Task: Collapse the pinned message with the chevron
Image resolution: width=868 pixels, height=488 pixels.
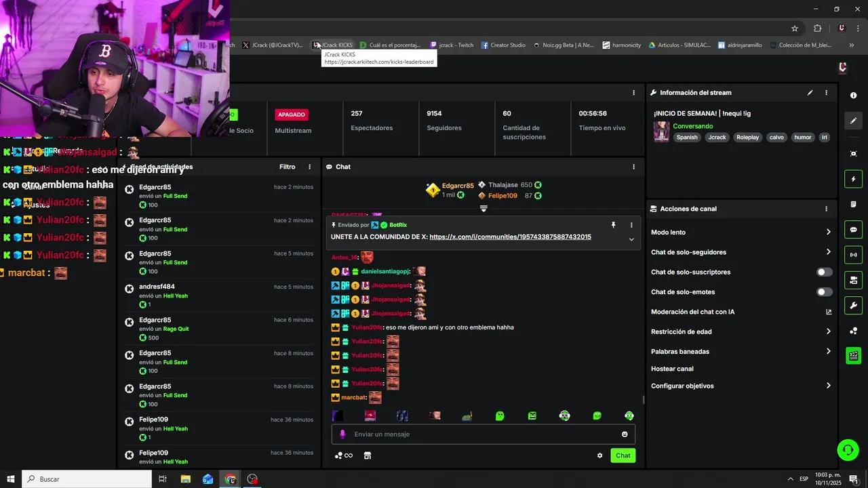Action: 631,239
